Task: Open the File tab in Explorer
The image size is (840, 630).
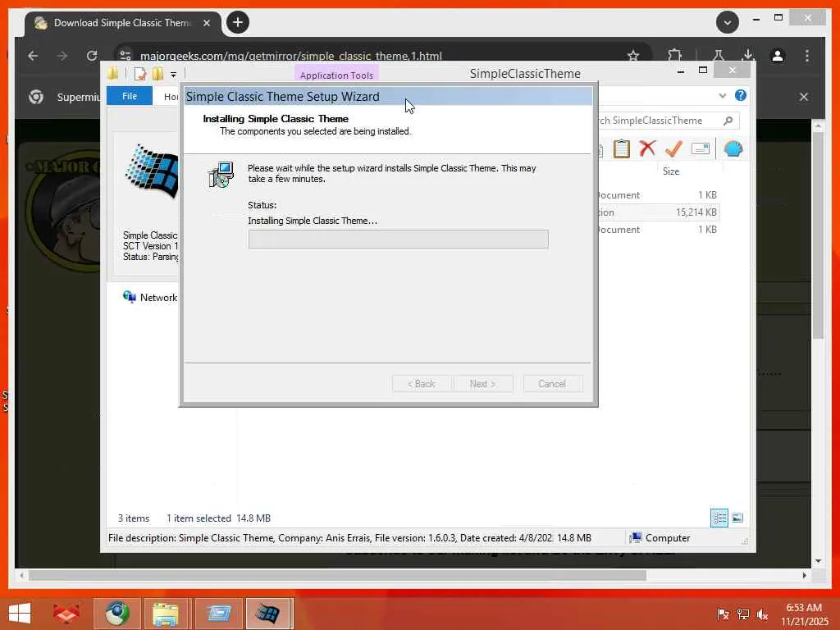Action: click(x=130, y=96)
